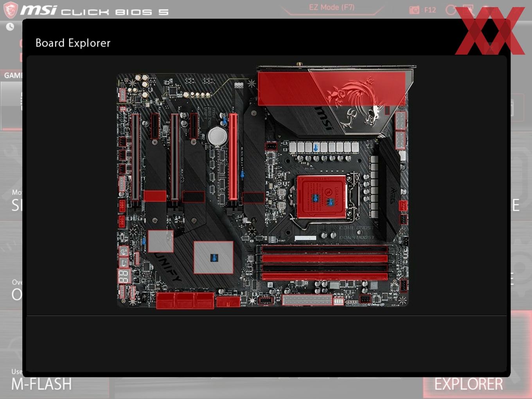Select the lower red USB 2.0 header on left edge

click(122, 221)
